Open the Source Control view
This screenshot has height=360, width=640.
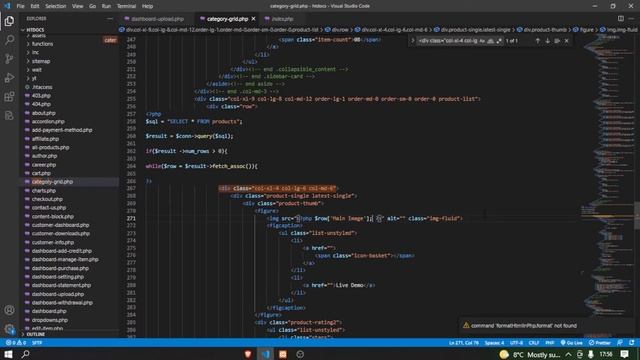pos(9,59)
